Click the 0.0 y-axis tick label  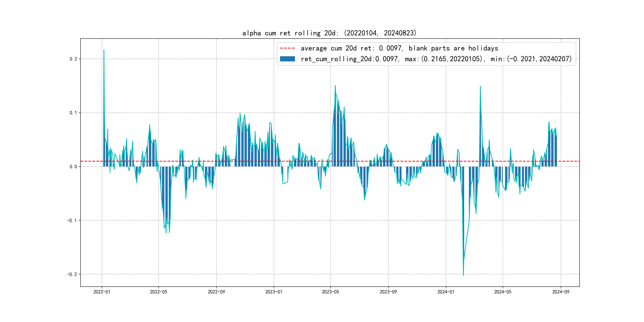pyautogui.click(x=73, y=167)
